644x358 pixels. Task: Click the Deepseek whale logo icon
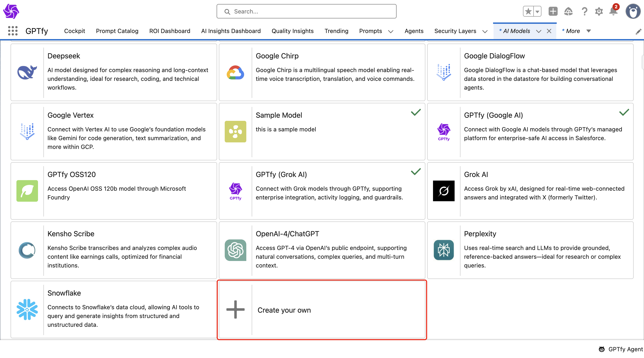[27, 72]
